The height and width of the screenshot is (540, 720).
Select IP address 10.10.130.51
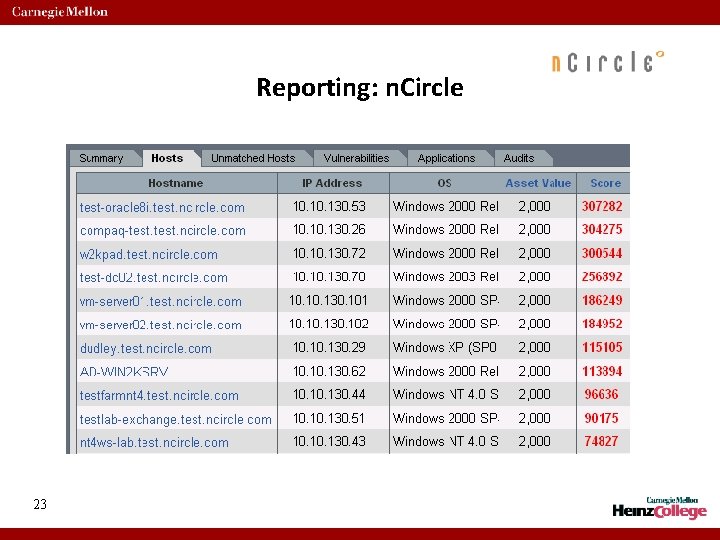pyautogui.click(x=329, y=418)
